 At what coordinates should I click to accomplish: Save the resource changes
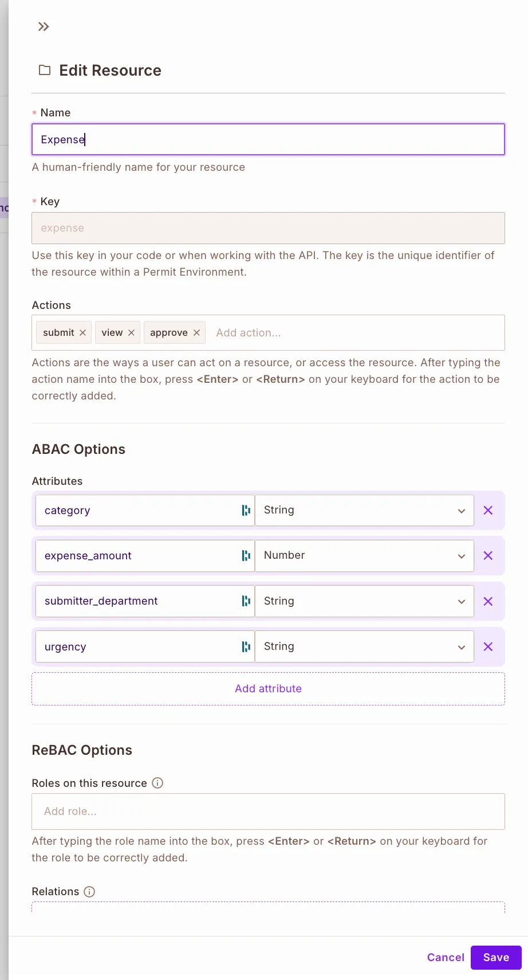coord(496,957)
